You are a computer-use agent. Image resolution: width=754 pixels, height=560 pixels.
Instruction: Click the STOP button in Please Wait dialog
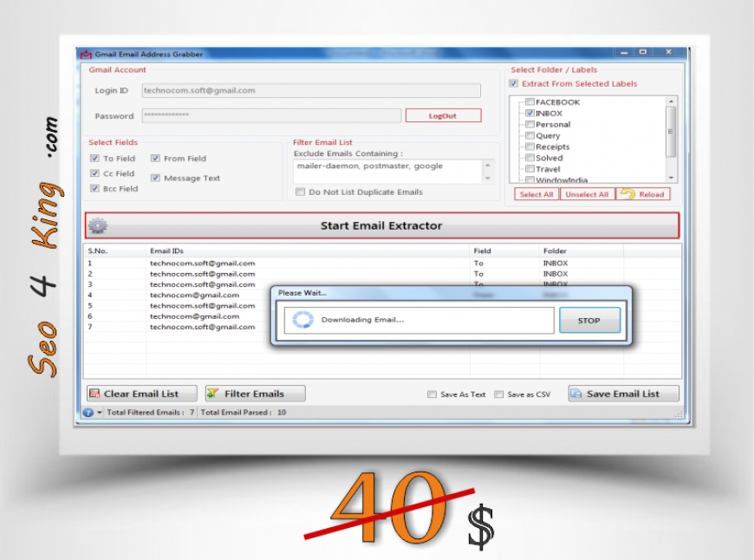click(589, 321)
